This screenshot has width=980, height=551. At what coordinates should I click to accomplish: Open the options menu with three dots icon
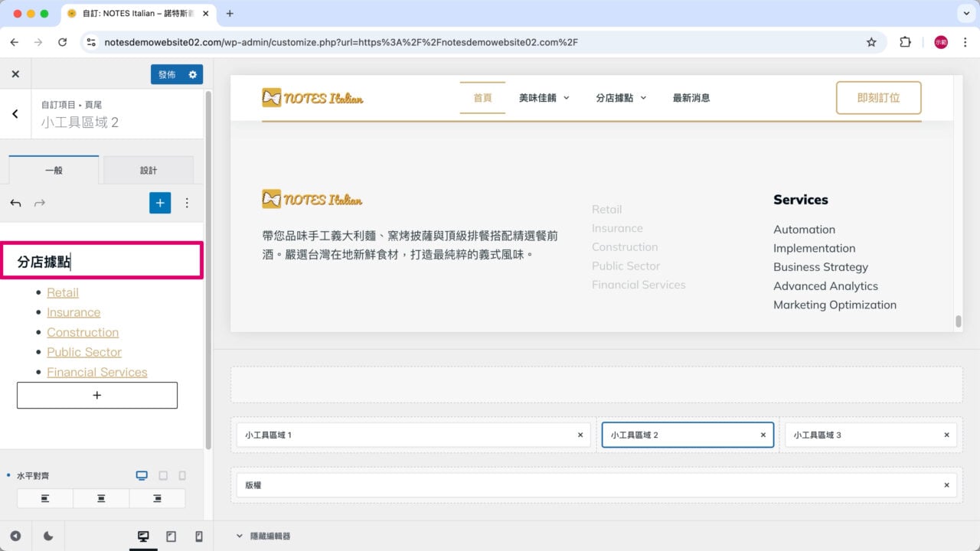click(188, 203)
